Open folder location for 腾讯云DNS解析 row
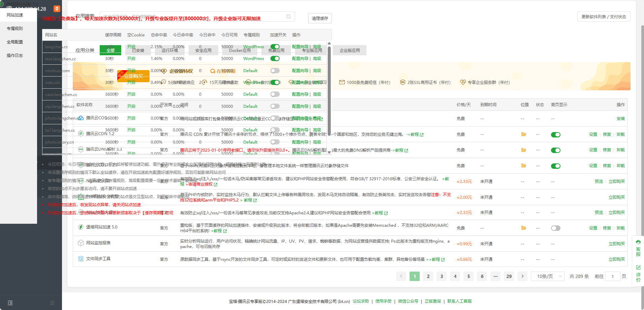The height and width of the screenshot is (310, 644). tap(523, 150)
